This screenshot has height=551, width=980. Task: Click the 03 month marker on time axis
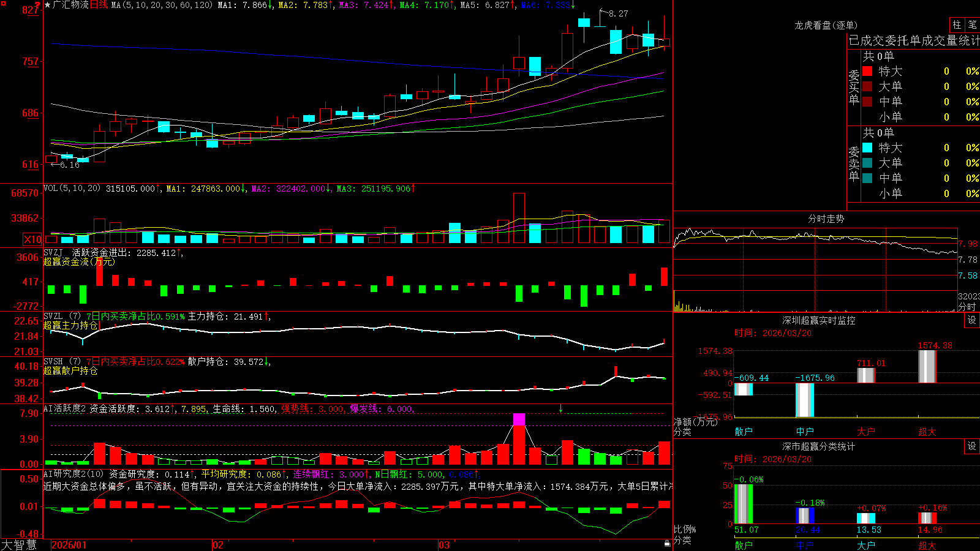(444, 545)
